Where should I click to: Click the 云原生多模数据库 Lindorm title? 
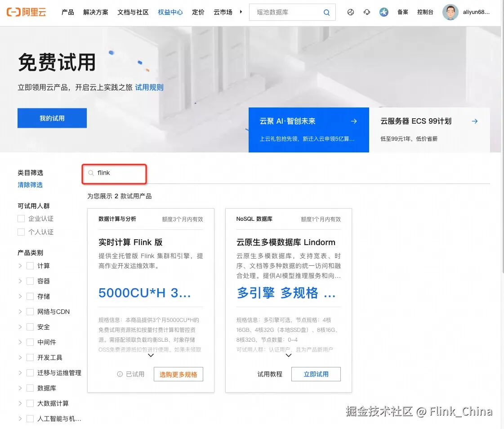tap(286, 242)
